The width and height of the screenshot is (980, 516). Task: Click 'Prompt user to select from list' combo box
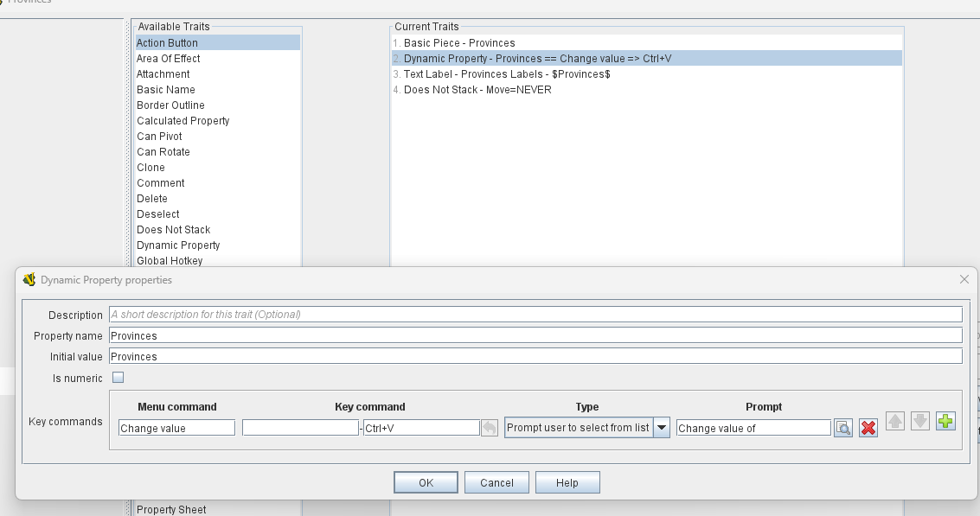pyautogui.click(x=578, y=428)
